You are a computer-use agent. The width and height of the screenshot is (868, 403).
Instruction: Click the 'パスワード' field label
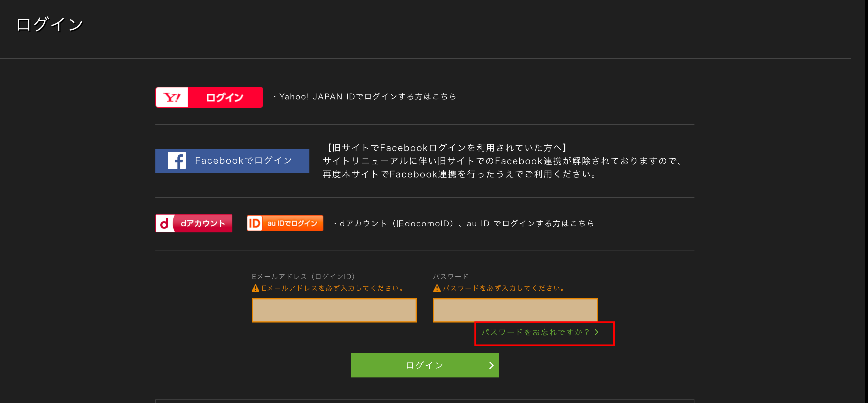click(451, 276)
